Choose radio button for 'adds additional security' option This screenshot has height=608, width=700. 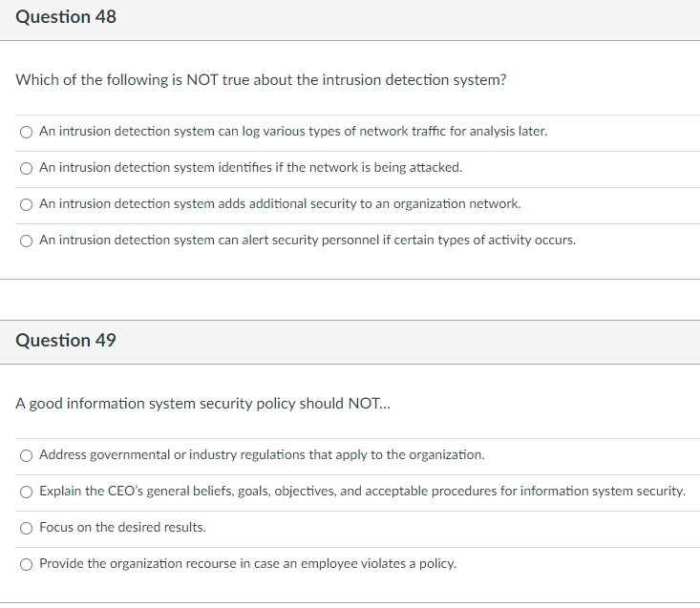pos(27,204)
